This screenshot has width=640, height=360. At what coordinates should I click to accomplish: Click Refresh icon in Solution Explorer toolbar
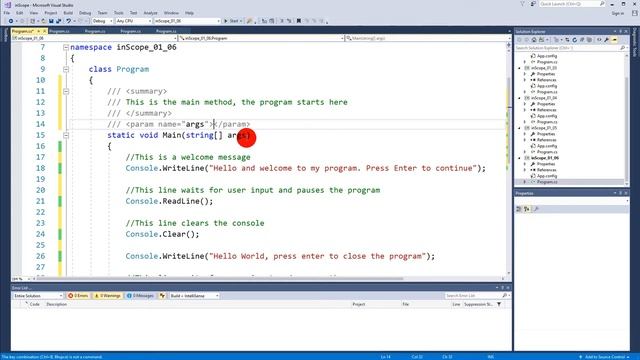575,40
